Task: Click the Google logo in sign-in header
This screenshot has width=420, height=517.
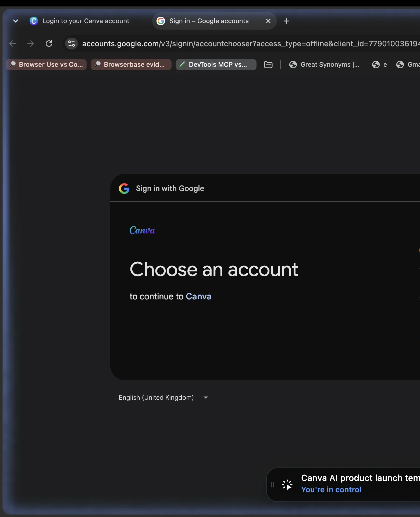Action: (124, 189)
